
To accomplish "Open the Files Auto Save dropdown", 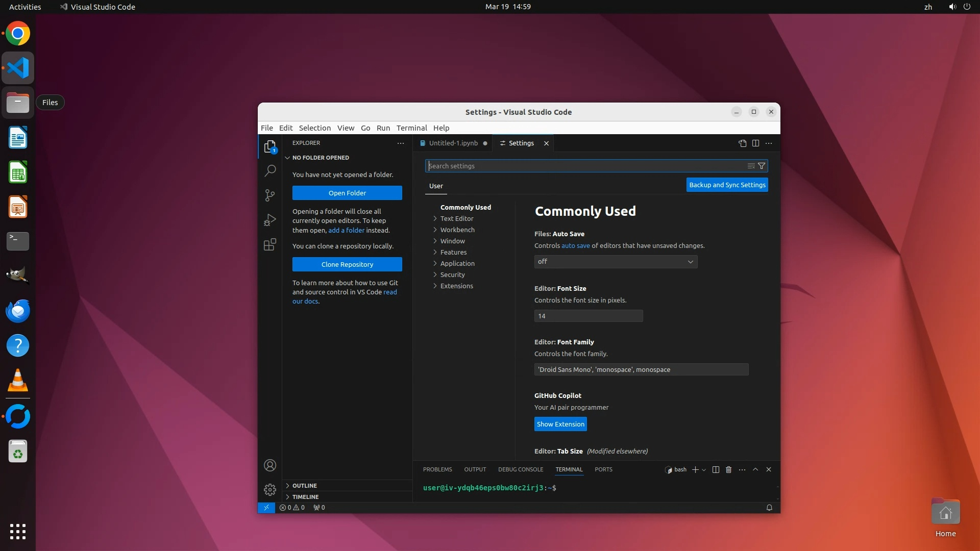I will tap(616, 262).
